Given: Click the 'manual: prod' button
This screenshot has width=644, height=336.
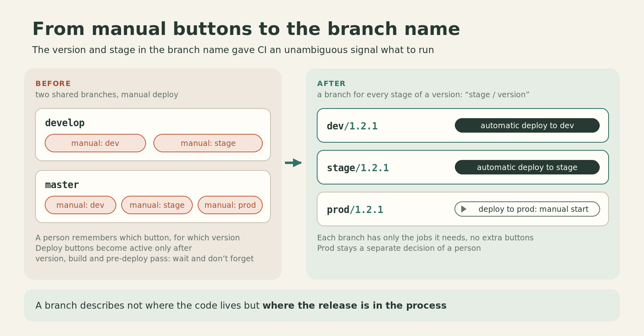Looking at the screenshot, I should point(230,205).
